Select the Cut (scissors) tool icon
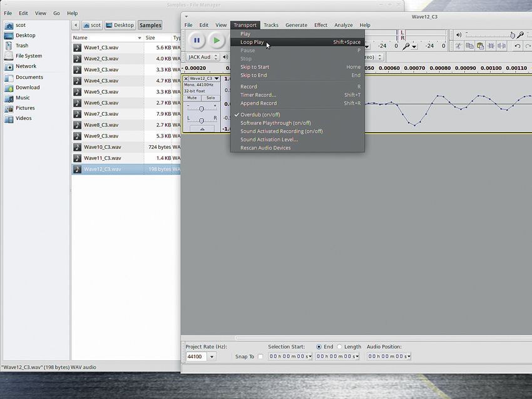Viewport: 532px width, 399px height. (x=459, y=46)
